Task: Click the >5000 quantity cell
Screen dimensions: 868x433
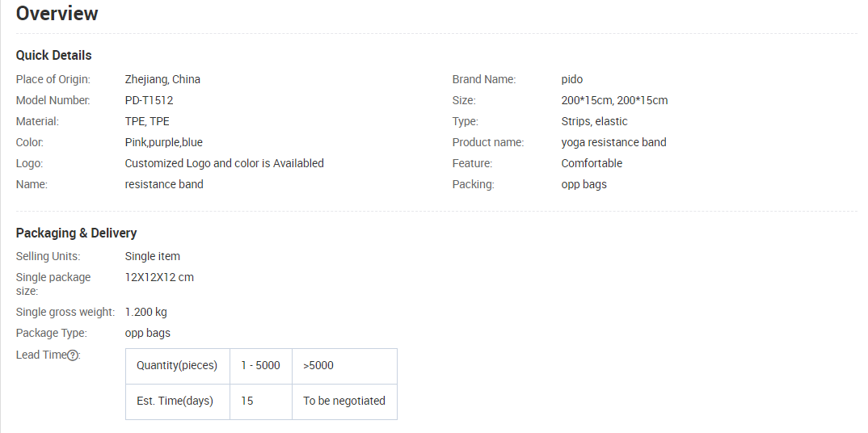Action: [x=318, y=366]
